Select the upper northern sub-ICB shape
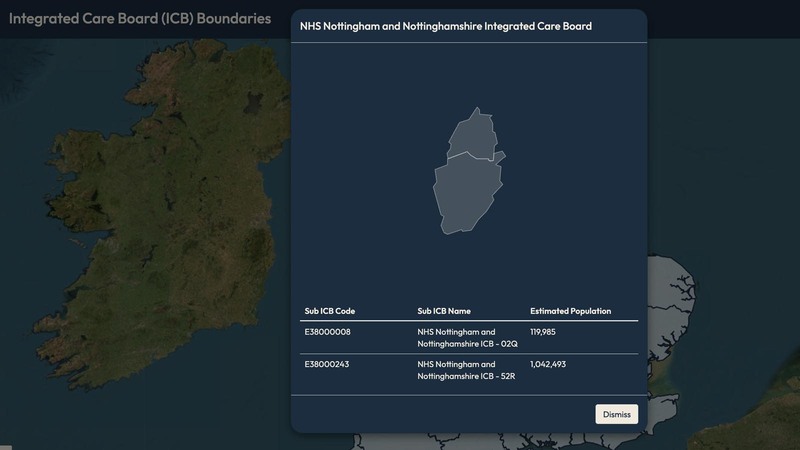Viewport: 800px width, 450px height. coord(474,137)
